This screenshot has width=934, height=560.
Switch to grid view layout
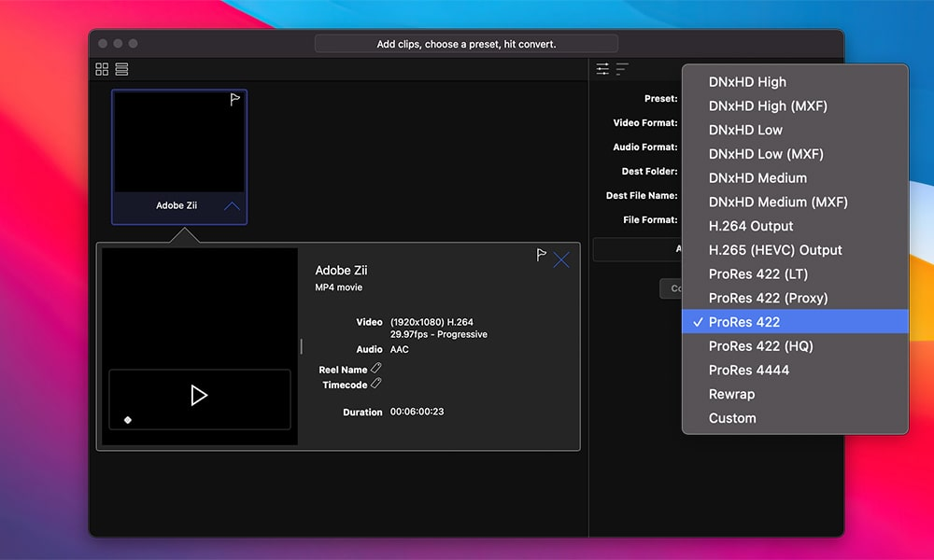point(103,69)
